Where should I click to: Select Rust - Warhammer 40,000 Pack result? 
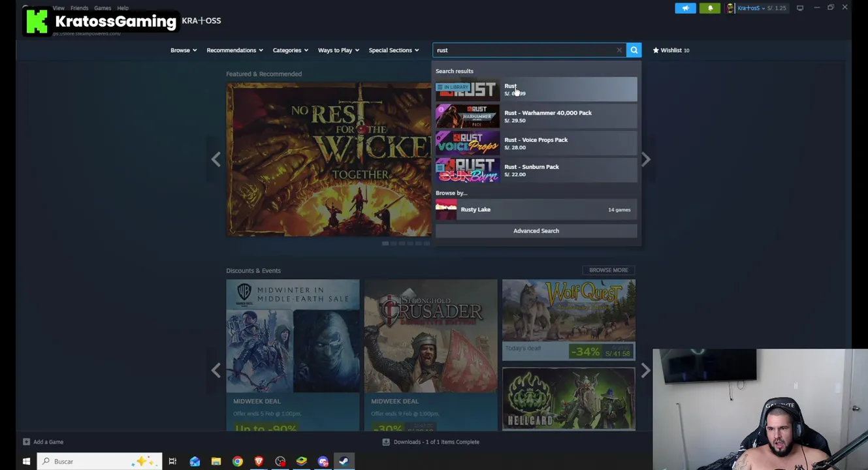[x=536, y=116]
